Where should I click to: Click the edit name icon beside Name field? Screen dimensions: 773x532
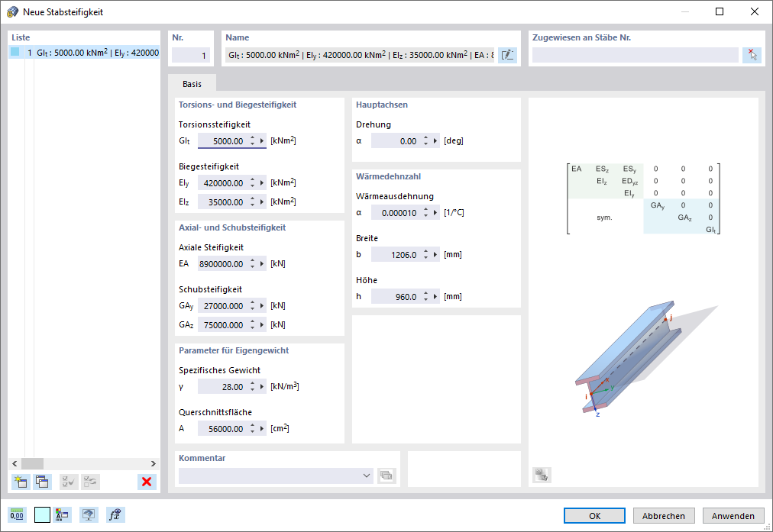point(507,55)
